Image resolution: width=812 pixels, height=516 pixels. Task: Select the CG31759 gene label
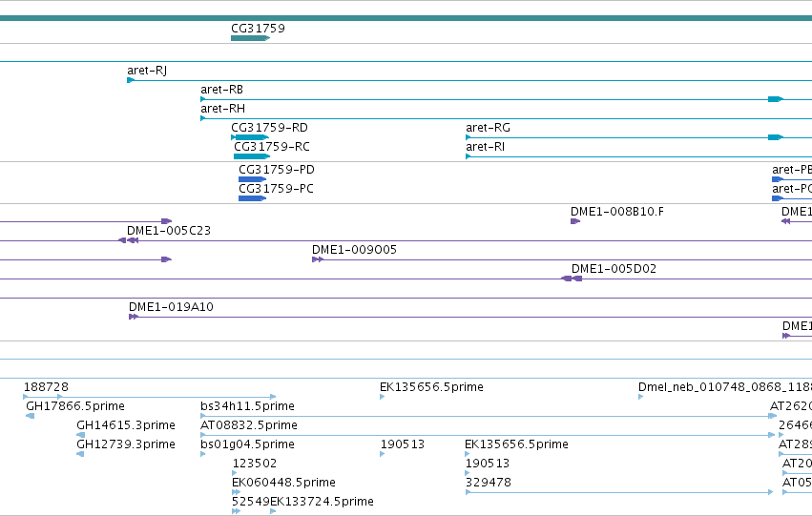pyautogui.click(x=258, y=28)
